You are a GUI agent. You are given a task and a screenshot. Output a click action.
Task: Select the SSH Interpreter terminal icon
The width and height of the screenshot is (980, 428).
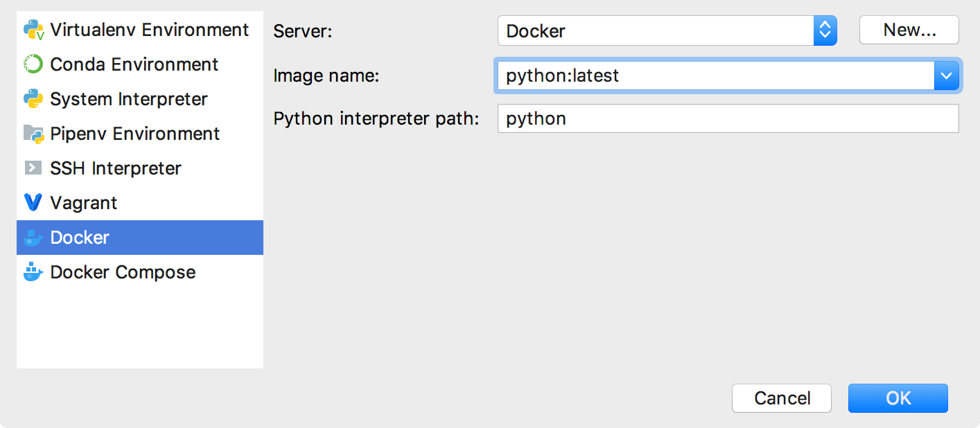33,168
